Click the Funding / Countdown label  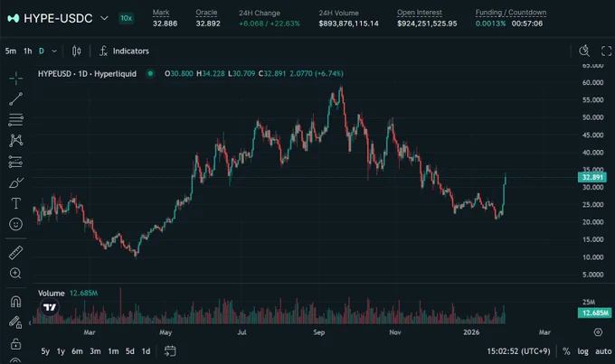tap(511, 13)
